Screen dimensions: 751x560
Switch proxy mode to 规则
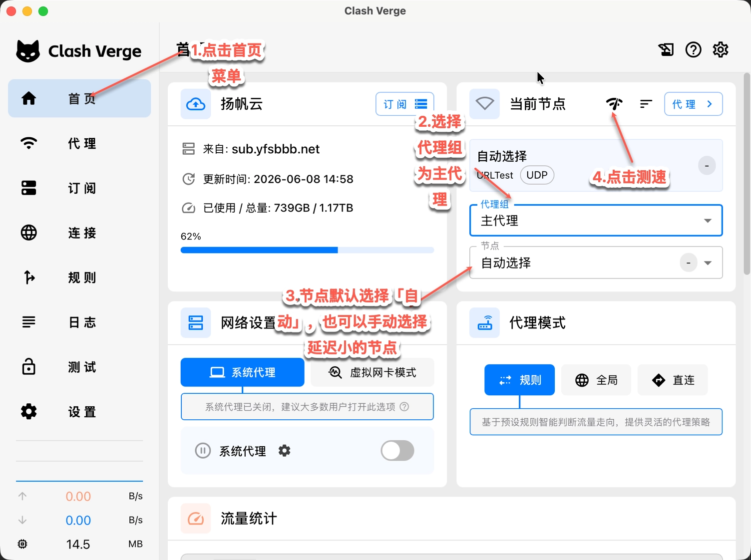pyautogui.click(x=519, y=380)
